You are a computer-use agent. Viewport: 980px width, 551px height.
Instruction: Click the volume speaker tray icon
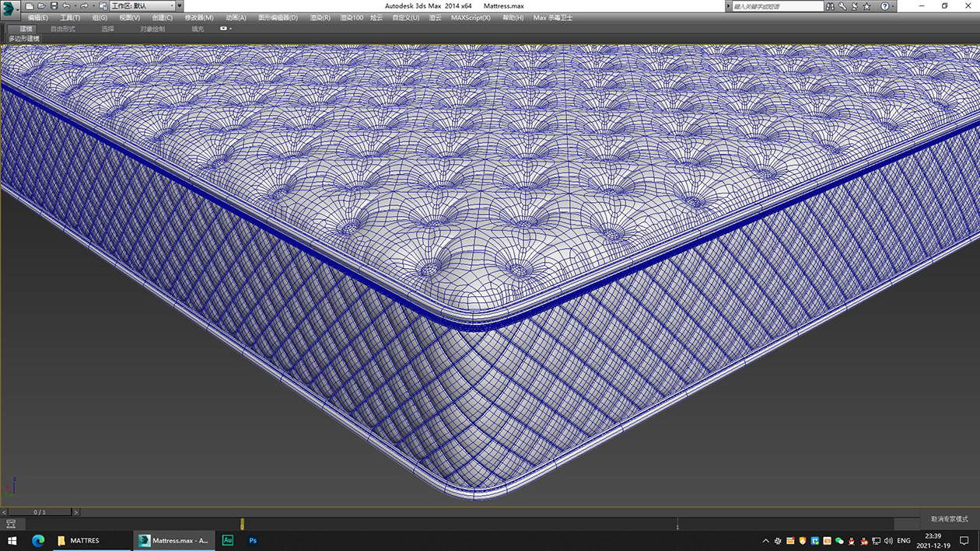[888, 541]
